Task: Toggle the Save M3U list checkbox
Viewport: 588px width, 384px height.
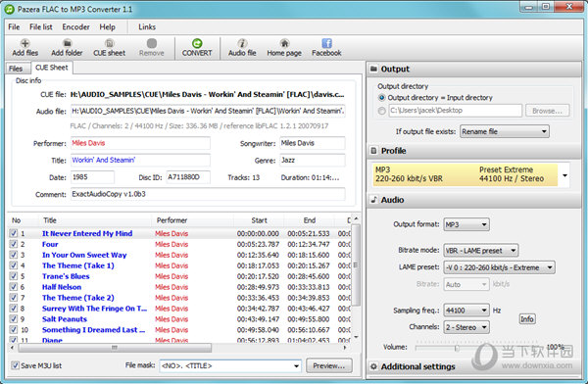Action: pyautogui.click(x=15, y=365)
